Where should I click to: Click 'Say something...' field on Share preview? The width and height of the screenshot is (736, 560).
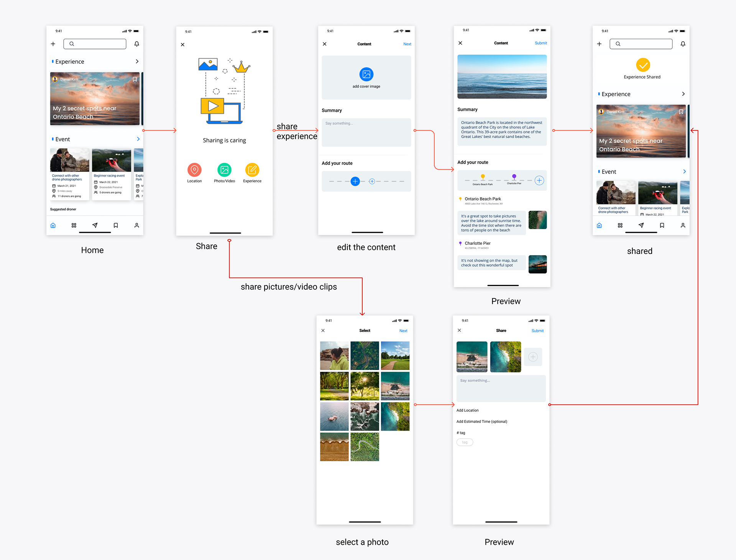click(x=501, y=388)
